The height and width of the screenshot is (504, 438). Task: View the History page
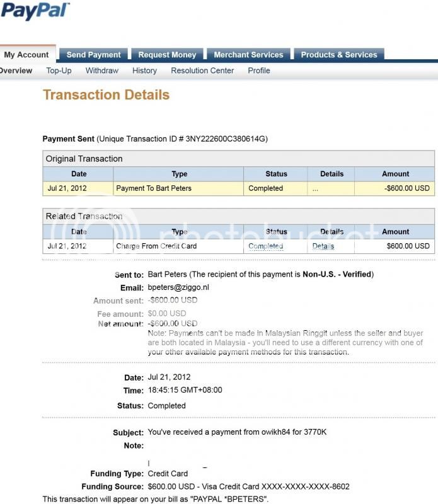click(x=144, y=71)
